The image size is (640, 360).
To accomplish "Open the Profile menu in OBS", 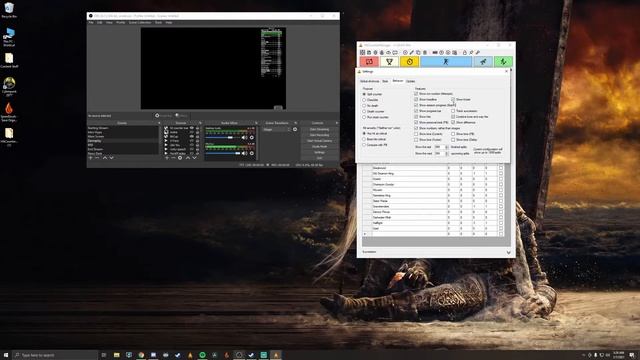I will [x=120, y=22].
